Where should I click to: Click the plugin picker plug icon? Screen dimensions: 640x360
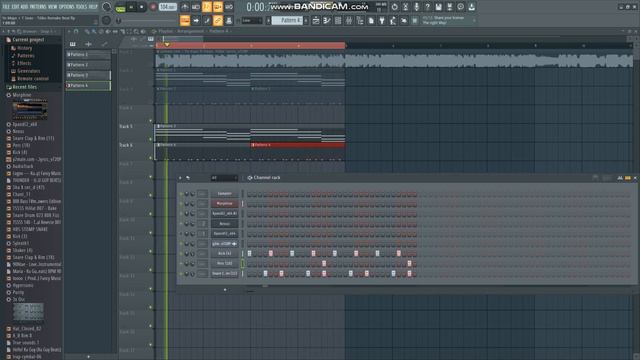(382, 20)
